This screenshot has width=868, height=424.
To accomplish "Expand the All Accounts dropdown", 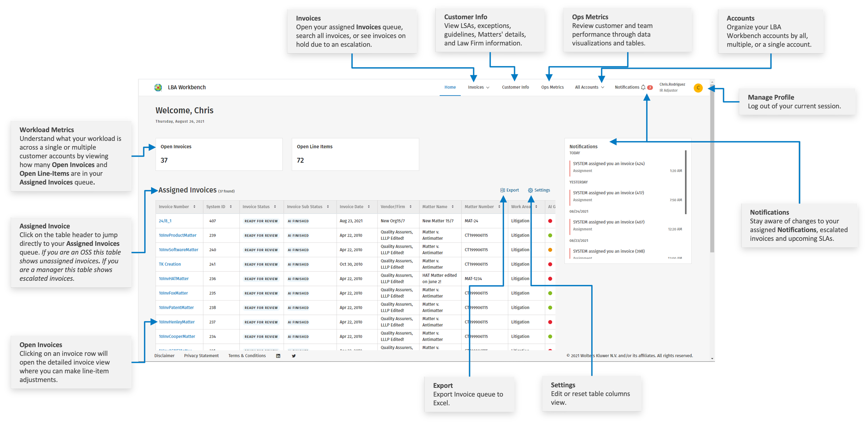I will point(589,88).
